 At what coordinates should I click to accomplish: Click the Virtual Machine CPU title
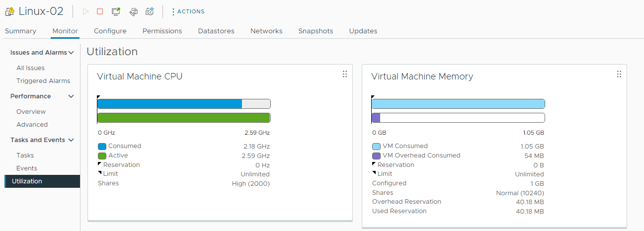pos(140,77)
